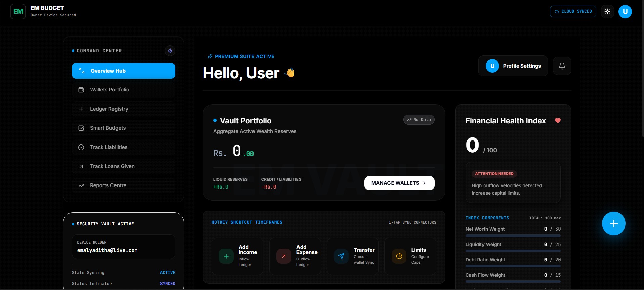The height and width of the screenshot is (290, 644).
Task: Click the Net Worth Weight progress bar
Action: pyautogui.click(x=513, y=236)
